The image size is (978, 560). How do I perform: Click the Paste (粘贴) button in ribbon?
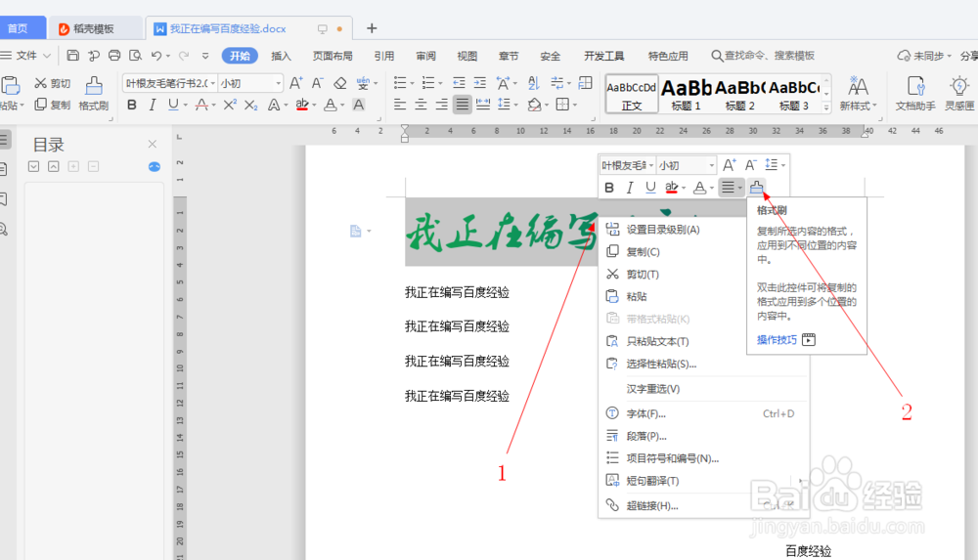[12, 94]
